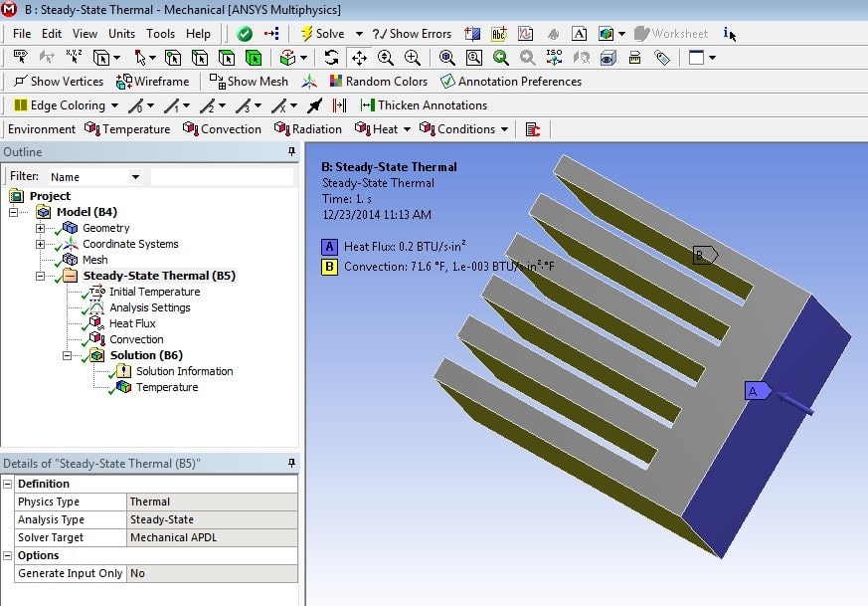Open the Filter Name combo box
This screenshot has height=606, width=868.
pyautogui.click(x=94, y=177)
